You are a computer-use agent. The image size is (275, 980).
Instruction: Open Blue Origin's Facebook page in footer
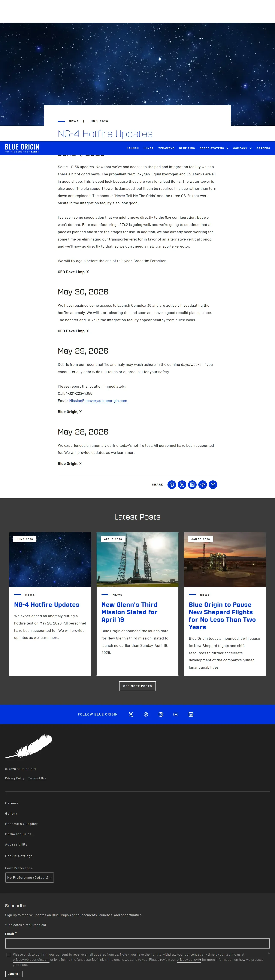click(146, 714)
